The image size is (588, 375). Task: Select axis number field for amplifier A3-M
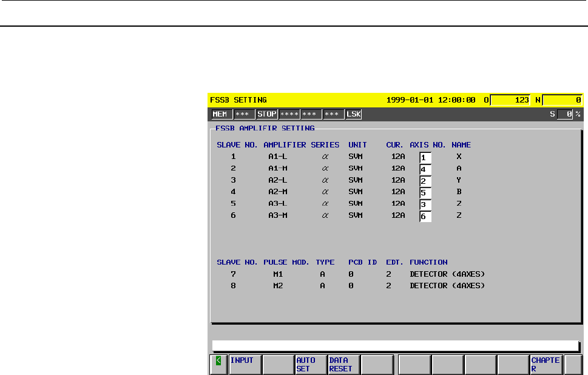pos(425,216)
